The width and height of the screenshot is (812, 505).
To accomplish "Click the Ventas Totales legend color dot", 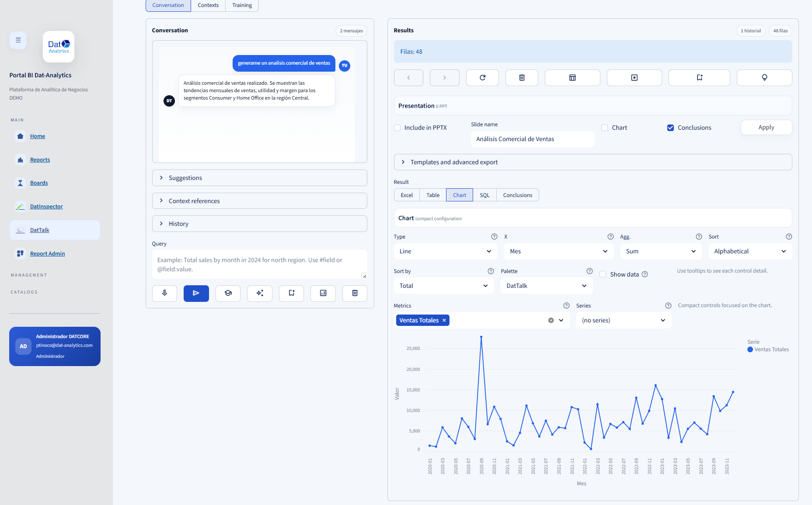I will point(750,349).
